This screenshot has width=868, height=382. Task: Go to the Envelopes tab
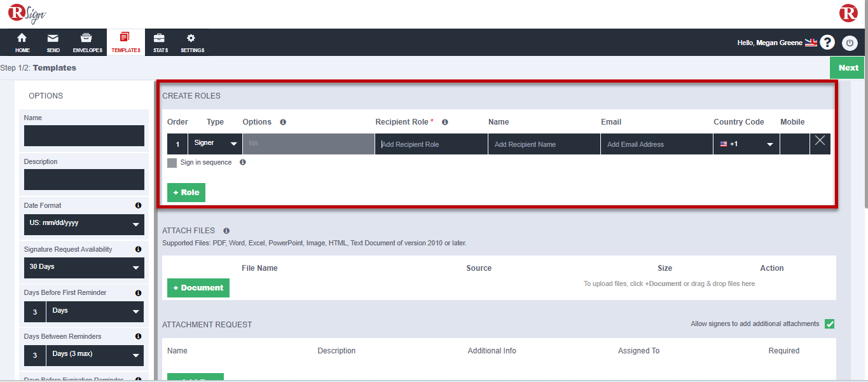(x=87, y=43)
